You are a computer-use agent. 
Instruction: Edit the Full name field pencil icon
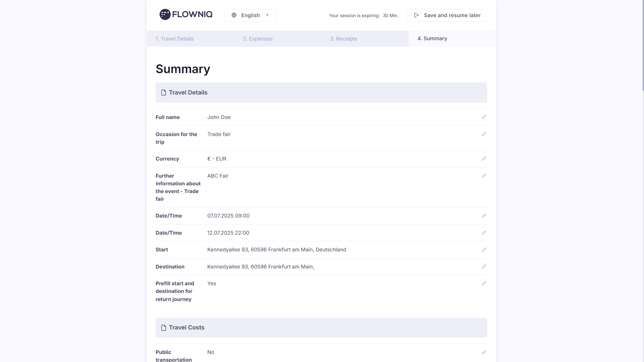[484, 117]
